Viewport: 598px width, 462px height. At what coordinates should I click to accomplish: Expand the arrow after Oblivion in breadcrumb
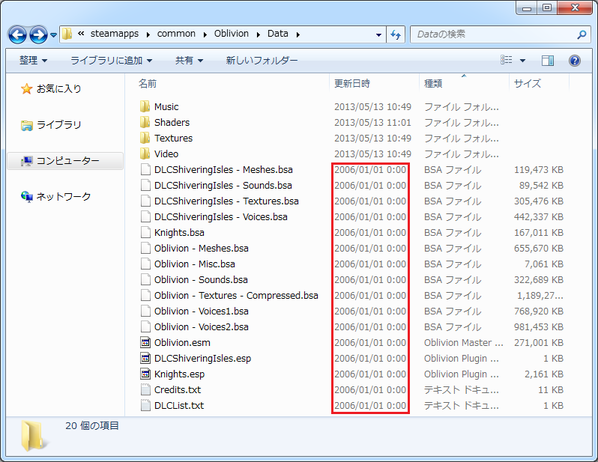click(258, 35)
